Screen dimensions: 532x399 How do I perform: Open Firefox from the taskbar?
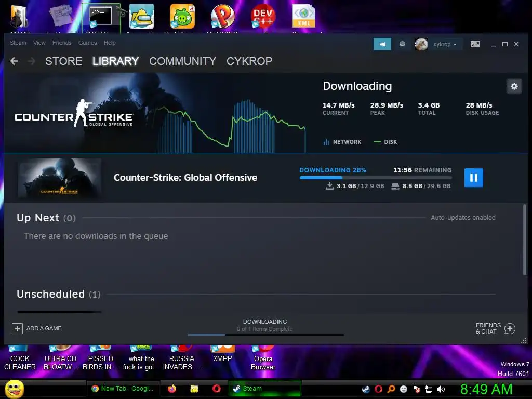tap(172, 389)
